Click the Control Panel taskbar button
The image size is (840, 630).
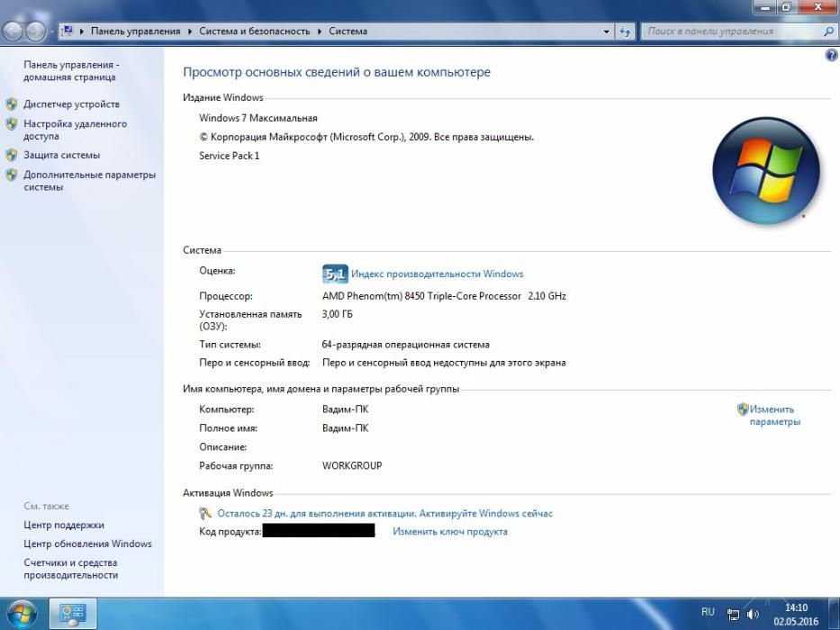[x=74, y=614]
